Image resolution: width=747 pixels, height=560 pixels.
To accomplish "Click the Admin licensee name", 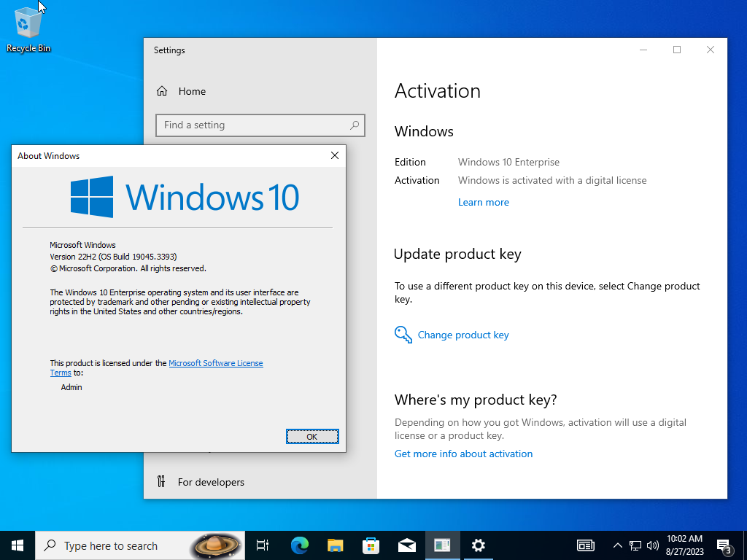I will tap(71, 388).
